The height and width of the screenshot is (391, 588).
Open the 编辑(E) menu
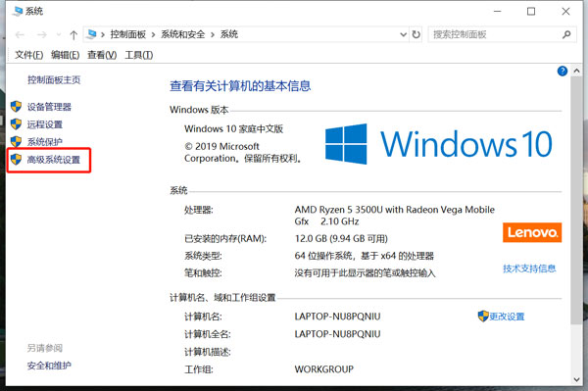click(66, 55)
